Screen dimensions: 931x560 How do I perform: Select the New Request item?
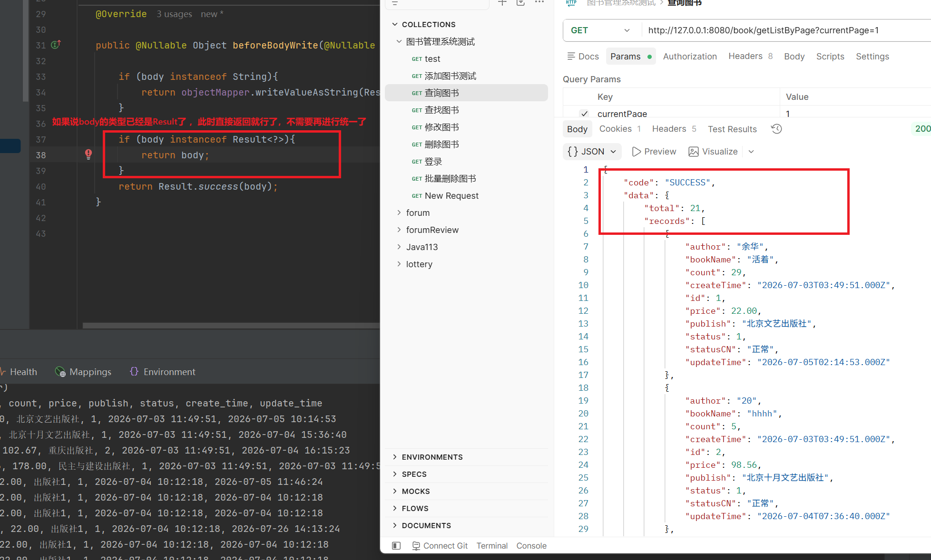coord(466,195)
